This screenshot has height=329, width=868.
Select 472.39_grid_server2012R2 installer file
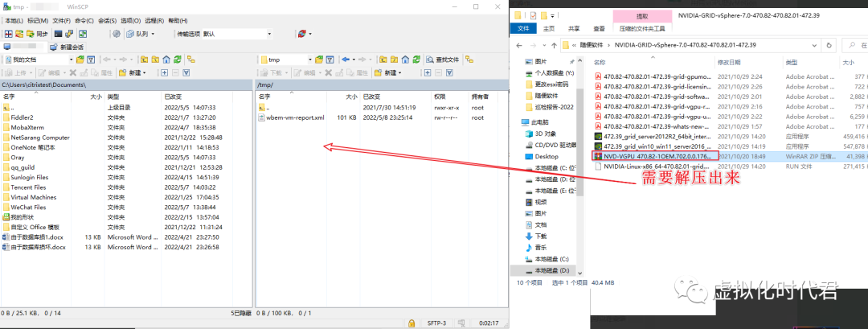(x=652, y=136)
